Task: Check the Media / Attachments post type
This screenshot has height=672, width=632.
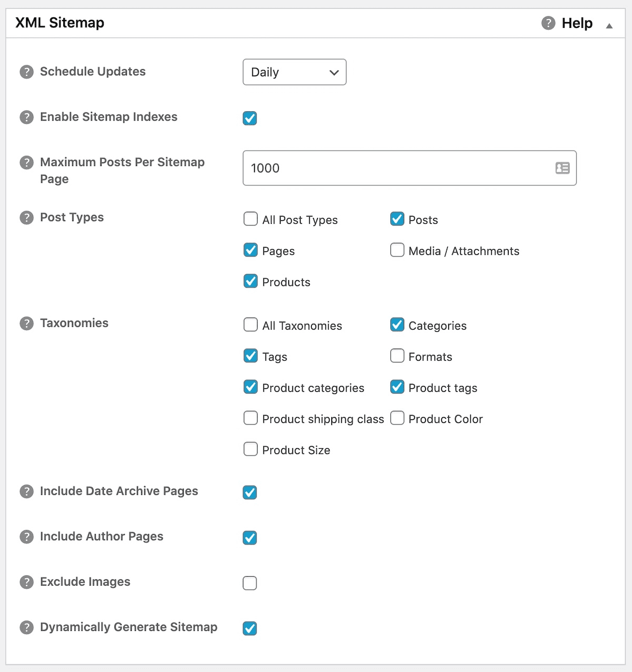Action: tap(397, 250)
